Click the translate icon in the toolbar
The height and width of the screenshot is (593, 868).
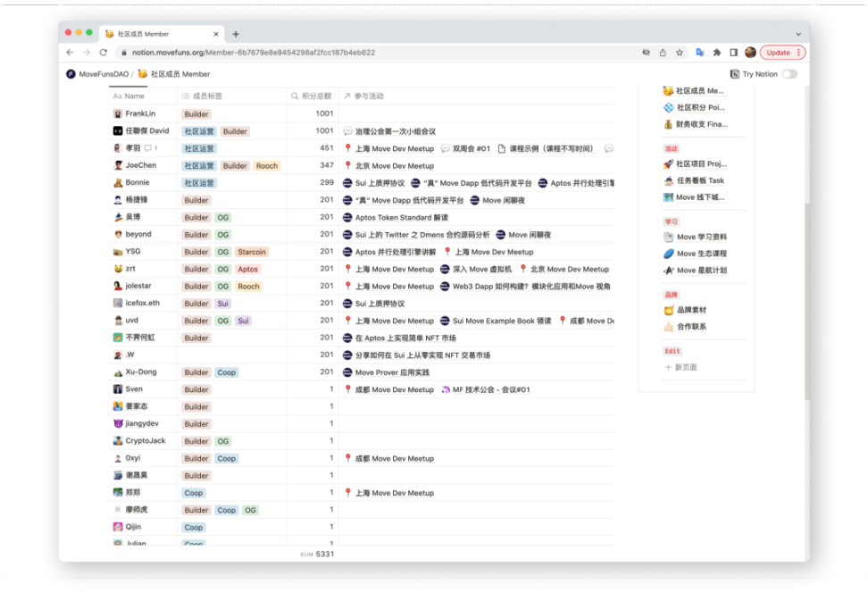[x=700, y=53]
